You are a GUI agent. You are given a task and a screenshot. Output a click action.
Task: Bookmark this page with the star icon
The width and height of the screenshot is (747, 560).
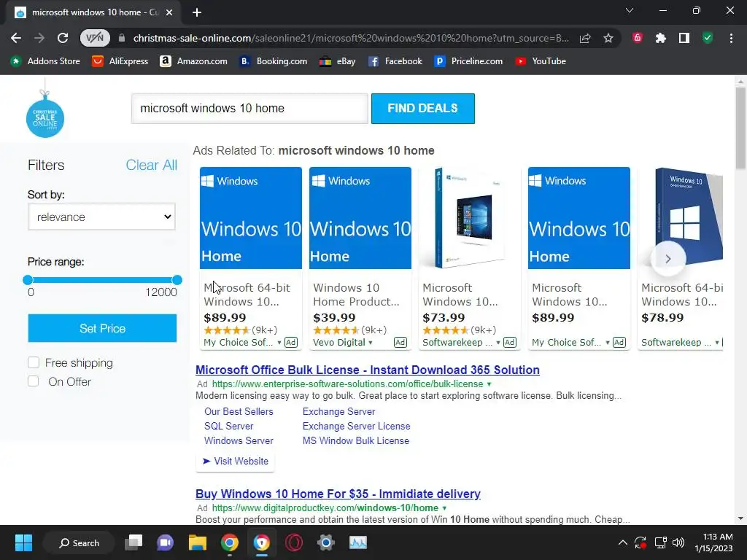click(608, 38)
